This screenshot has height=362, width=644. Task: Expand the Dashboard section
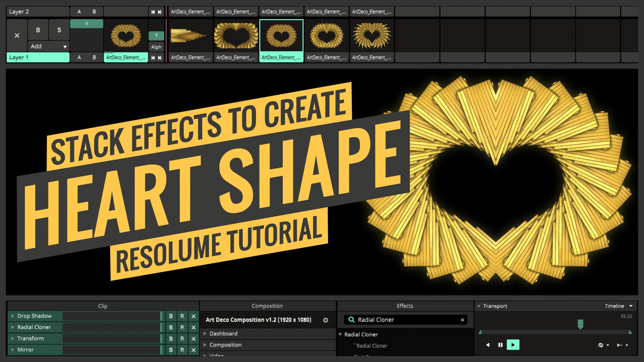205,334
